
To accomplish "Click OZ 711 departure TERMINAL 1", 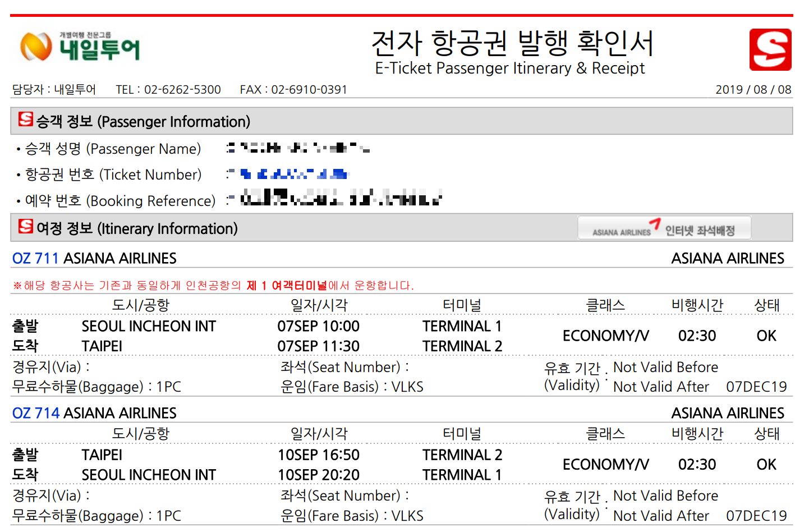I will coord(462,326).
